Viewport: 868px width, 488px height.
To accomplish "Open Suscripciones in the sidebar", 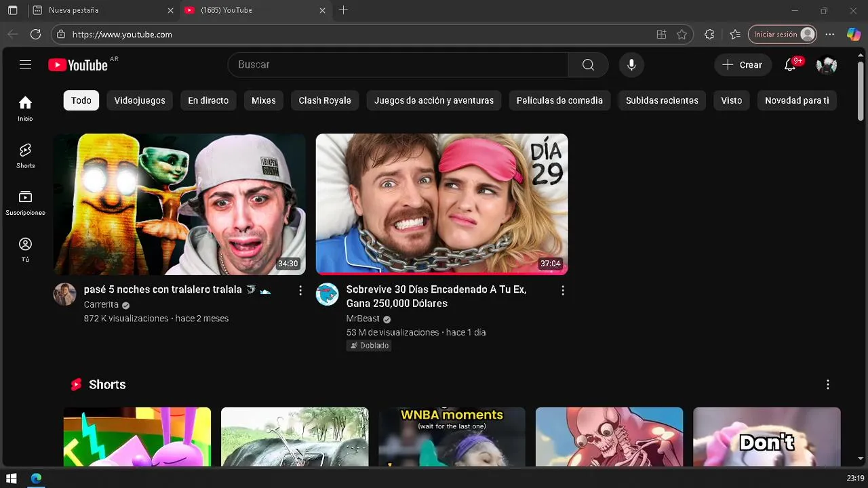I will pos(25,203).
